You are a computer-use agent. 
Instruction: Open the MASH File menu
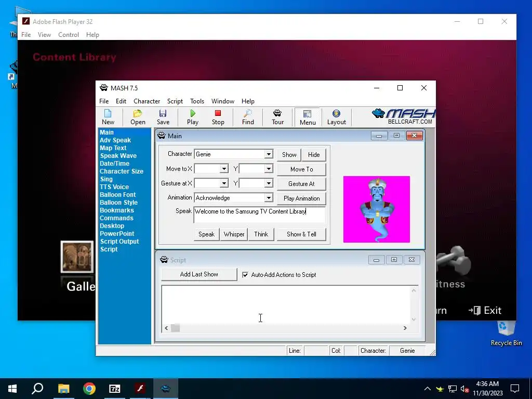pos(104,101)
